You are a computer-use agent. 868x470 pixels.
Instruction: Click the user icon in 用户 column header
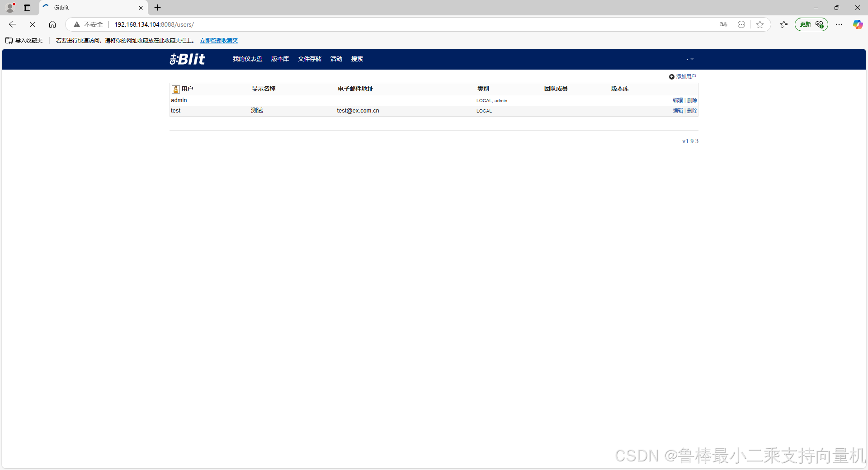pos(175,89)
